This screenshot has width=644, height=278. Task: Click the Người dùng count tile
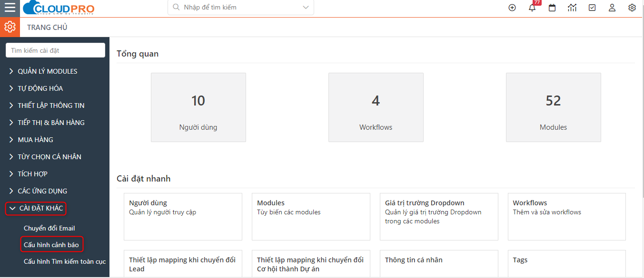(198, 107)
